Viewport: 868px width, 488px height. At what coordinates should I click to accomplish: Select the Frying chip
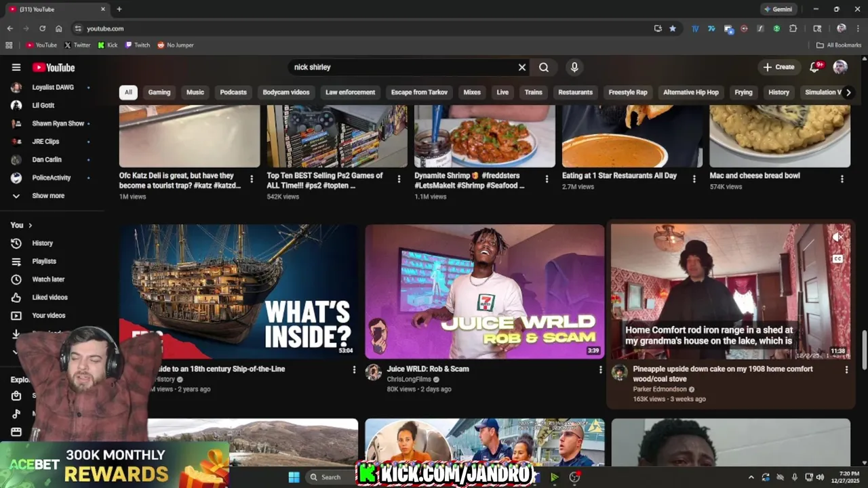tap(743, 92)
